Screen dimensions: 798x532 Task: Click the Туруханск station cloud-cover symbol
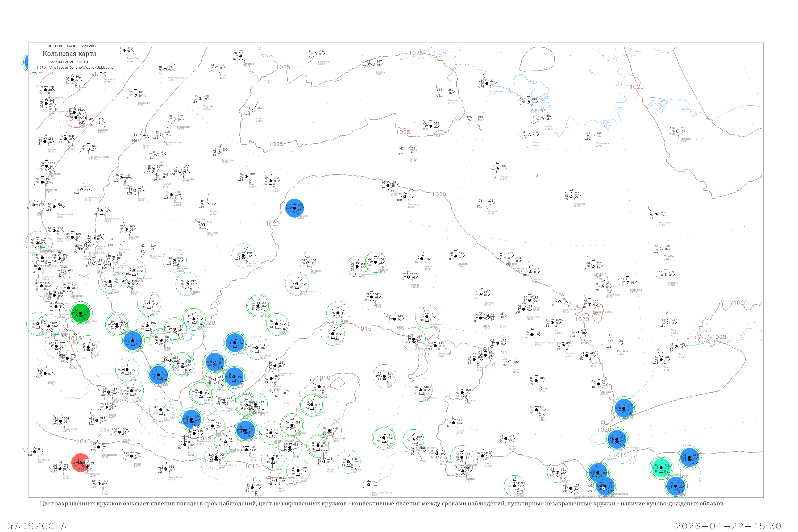pyautogui.click(x=200, y=99)
